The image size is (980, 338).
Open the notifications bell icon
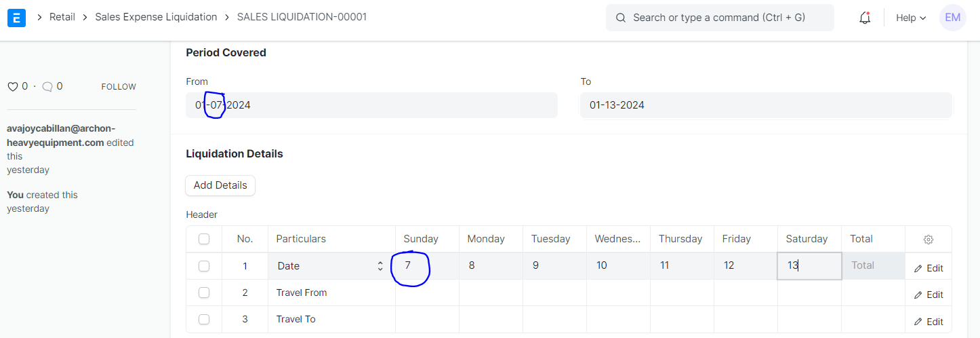(865, 18)
